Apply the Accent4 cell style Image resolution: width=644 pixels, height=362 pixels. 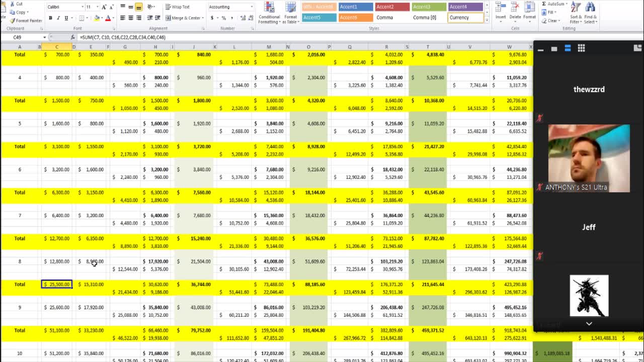465,7
